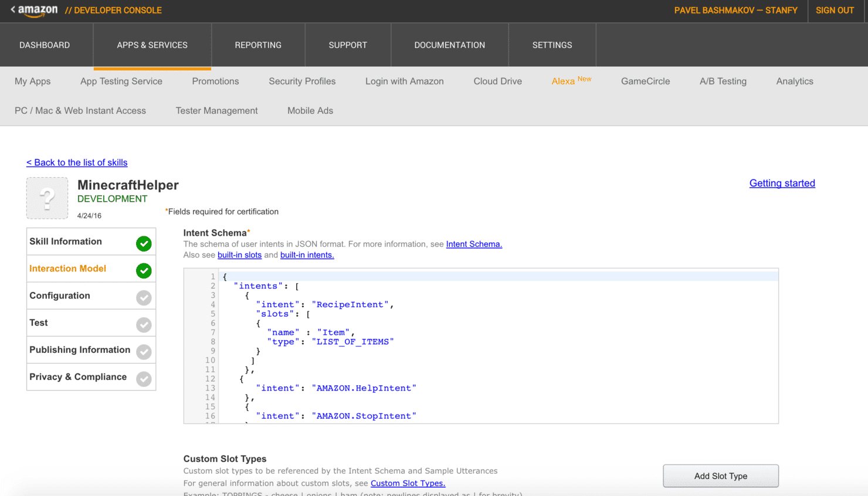This screenshot has width=868, height=496.
Task: Open Mobile Ads section
Action: pyautogui.click(x=310, y=111)
